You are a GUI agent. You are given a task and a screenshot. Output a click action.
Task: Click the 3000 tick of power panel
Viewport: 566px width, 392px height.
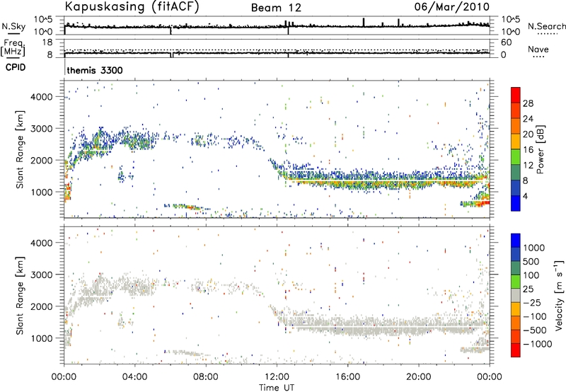point(42,129)
